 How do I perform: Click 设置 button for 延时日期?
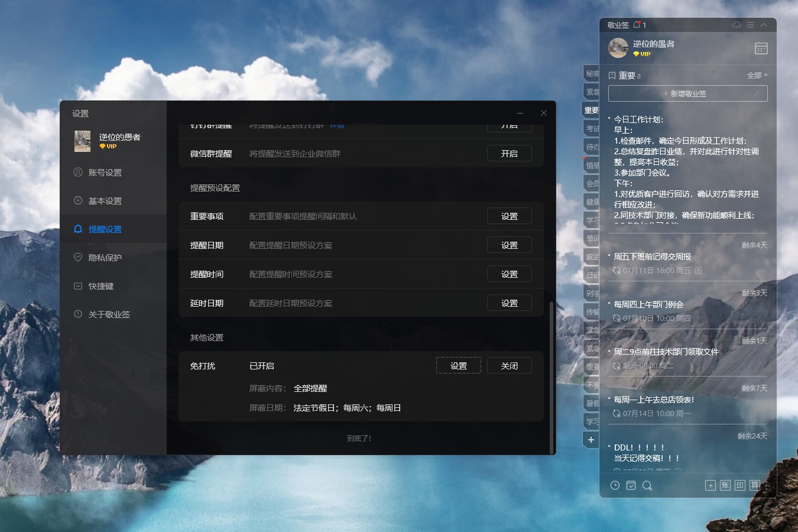(510, 303)
